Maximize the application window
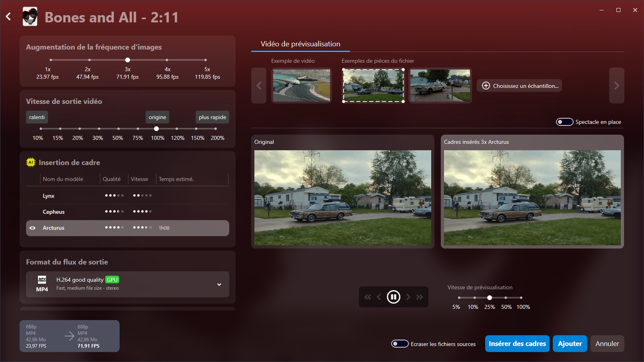The image size is (644, 362). tap(618, 10)
